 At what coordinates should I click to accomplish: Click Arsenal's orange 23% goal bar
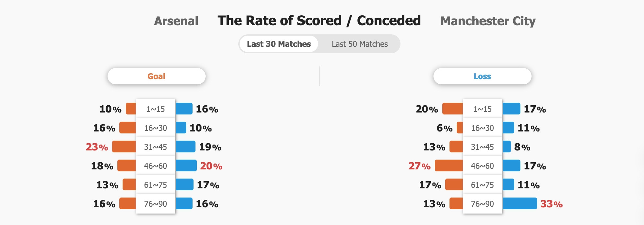click(x=124, y=147)
